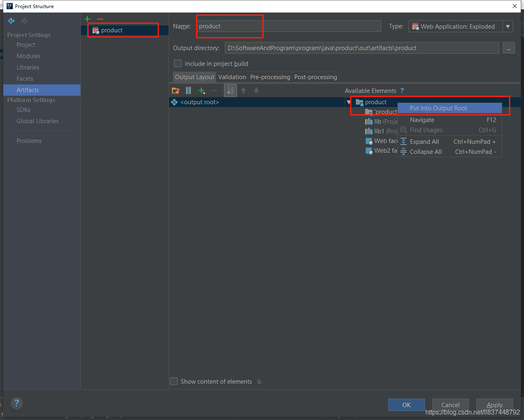Move element up with the up arrow
Viewport: 524px width, 420px height.
[243, 90]
